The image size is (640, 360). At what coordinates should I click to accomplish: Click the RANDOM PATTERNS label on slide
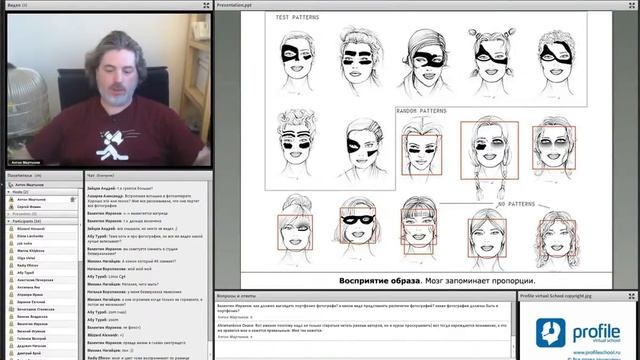tap(421, 111)
